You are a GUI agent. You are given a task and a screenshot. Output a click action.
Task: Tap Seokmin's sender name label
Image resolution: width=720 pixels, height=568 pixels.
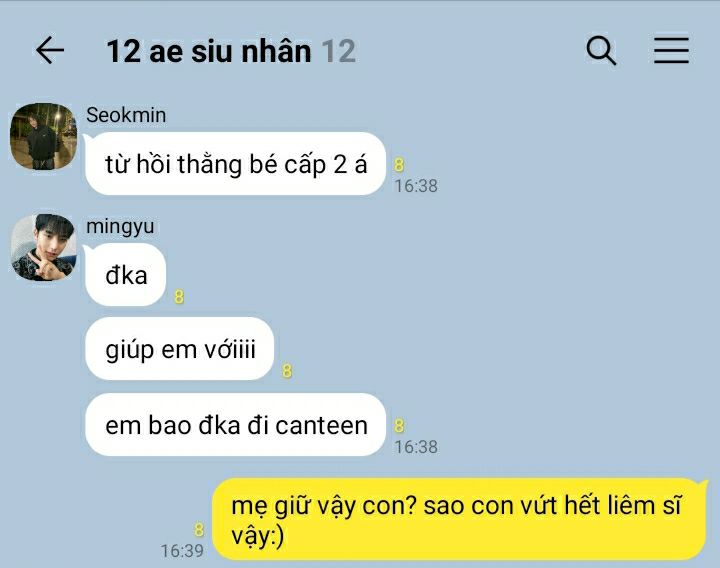pos(126,115)
